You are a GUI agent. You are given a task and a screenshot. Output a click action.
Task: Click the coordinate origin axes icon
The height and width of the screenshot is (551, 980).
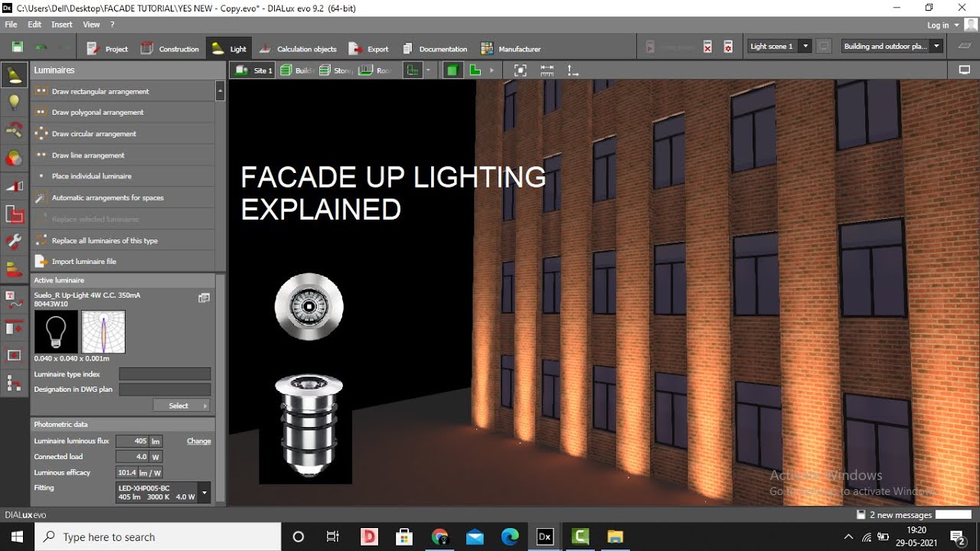pos(573,70)
